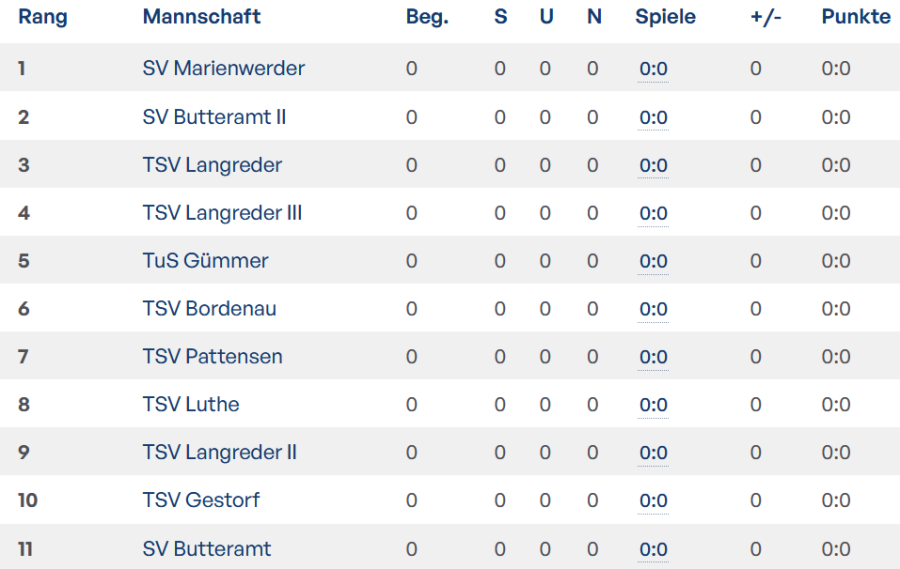Click the Spiele column header
The width and height of the screenshot is (900, 569).
coord(665,17)
